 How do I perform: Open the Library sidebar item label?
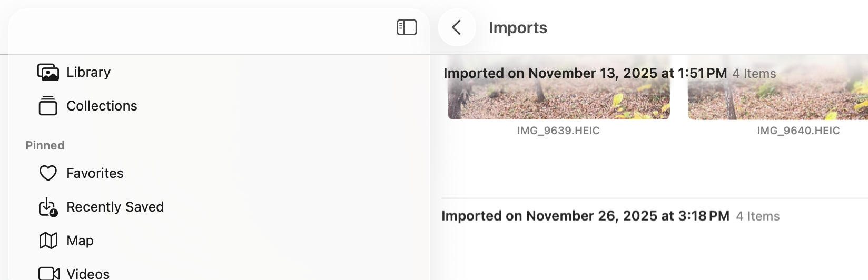(x=88, y=72)
